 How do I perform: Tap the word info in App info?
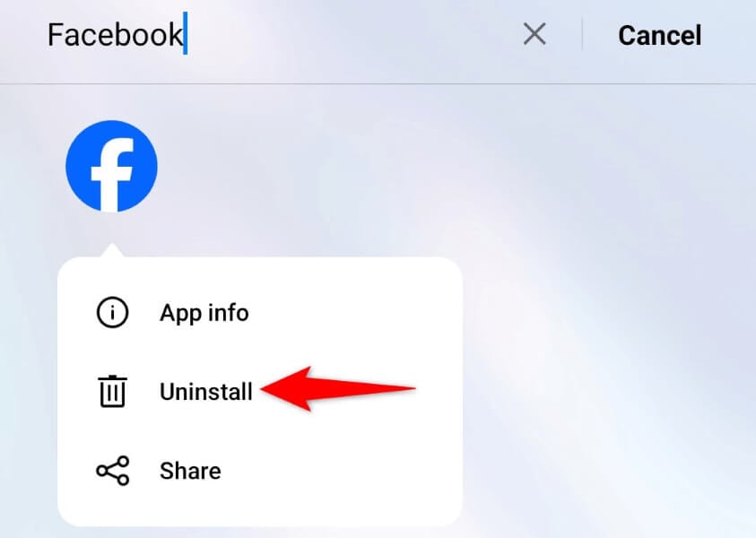click(226, 312)
